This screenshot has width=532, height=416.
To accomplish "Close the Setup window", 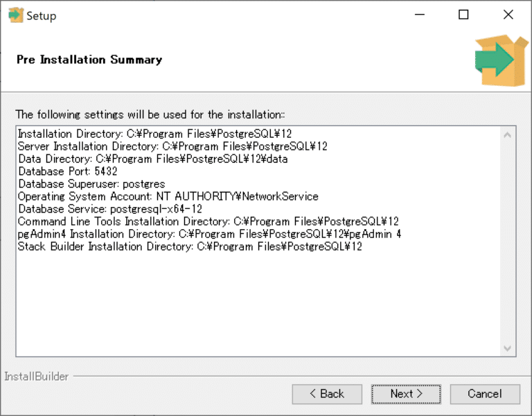I will (x=508, y=15).
